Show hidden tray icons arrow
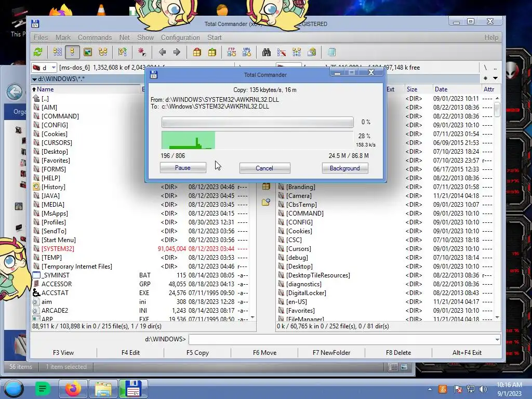 pyautogui.click(x=430, y=389)
